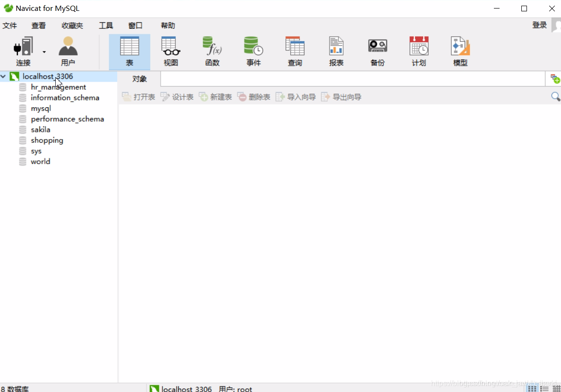Click the '8 数据库' status bar text
The image size is (561, 392).
click(x=15, y=389)
